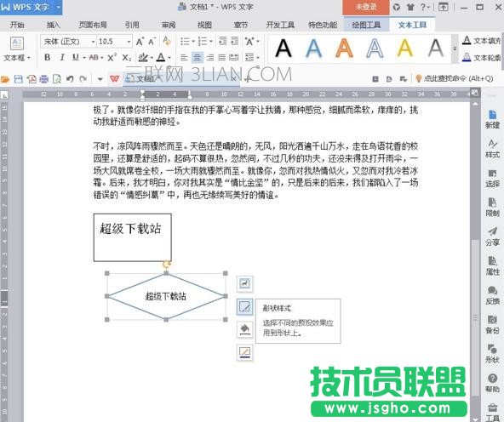Open the 插入 tab
504x422 pixels.
tap(54, 25)
